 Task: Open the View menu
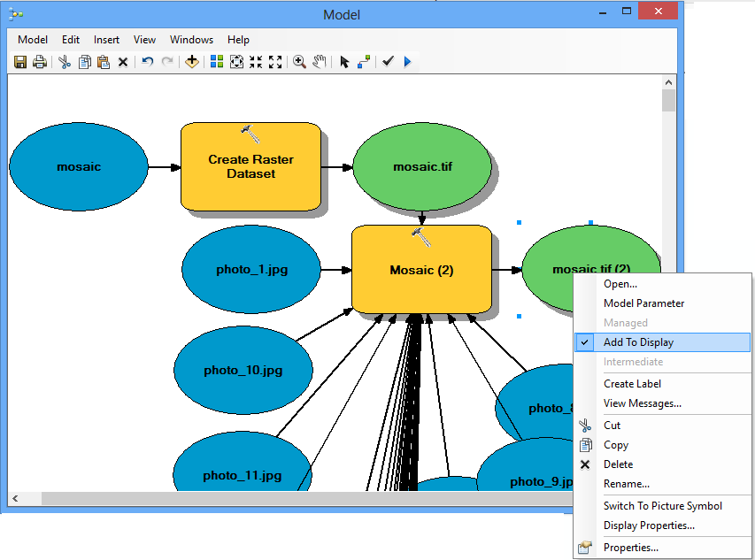(144, 40)
